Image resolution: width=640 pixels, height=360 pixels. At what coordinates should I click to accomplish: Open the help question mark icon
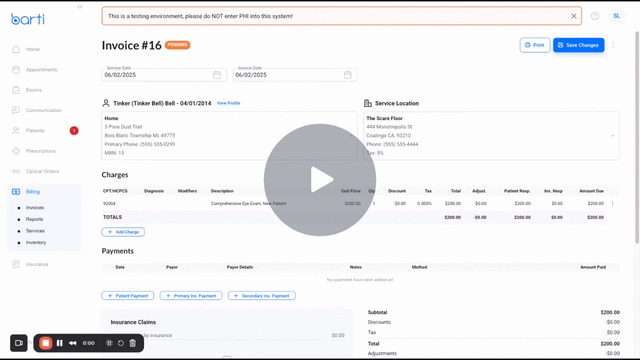coord(595,16)
